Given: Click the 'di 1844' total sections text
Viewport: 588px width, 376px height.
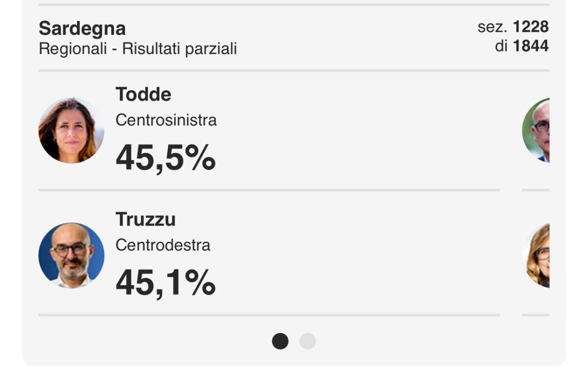Looking at the screenshot, I should pos(522,46).
